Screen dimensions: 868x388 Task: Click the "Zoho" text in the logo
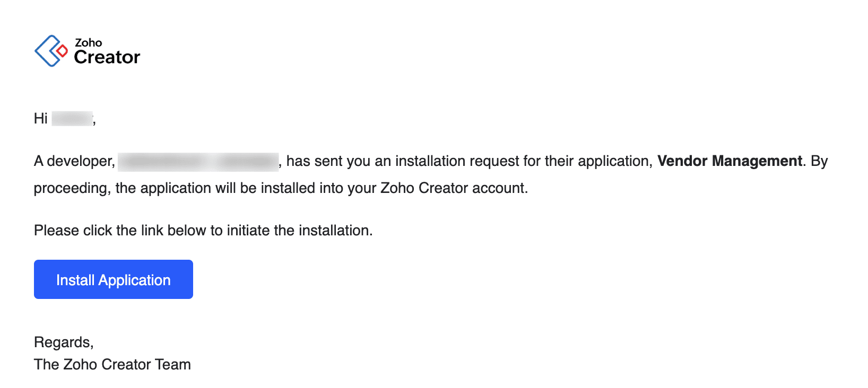tap(88, 43)
